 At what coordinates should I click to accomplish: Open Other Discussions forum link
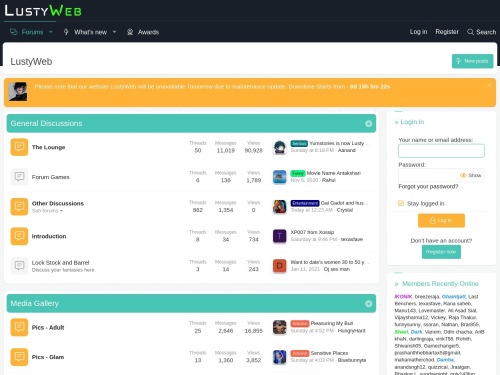[58, 203]
